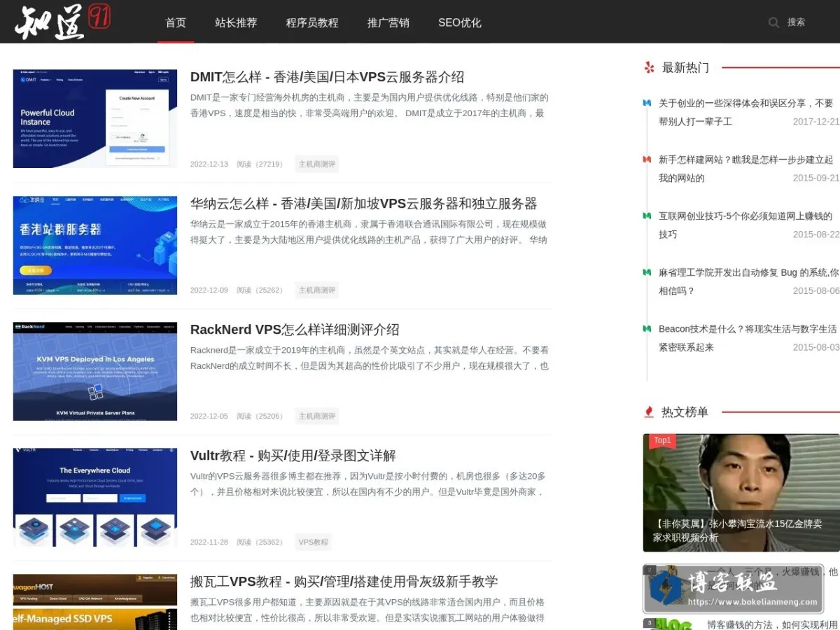Image resolution: width=840 pixels, height=630 pixels.
Task: Click RackNerd KVM VPS thumbnail
Action: coord(95,371)
